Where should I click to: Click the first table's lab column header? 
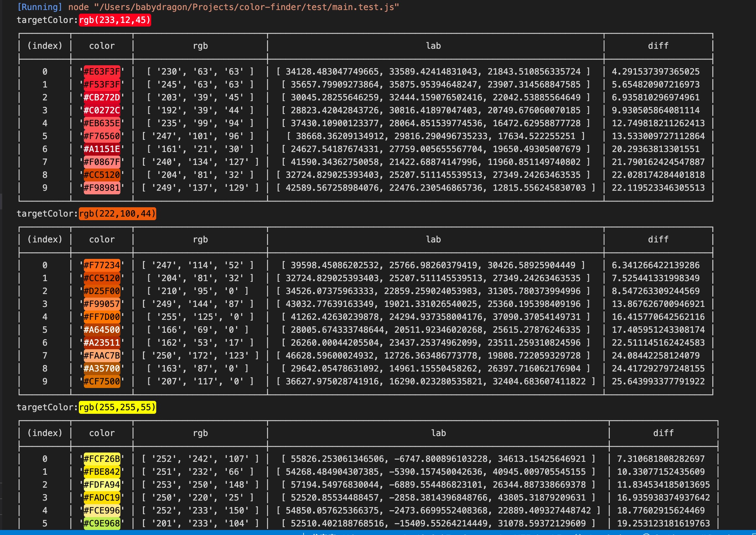tap(434, 46)
